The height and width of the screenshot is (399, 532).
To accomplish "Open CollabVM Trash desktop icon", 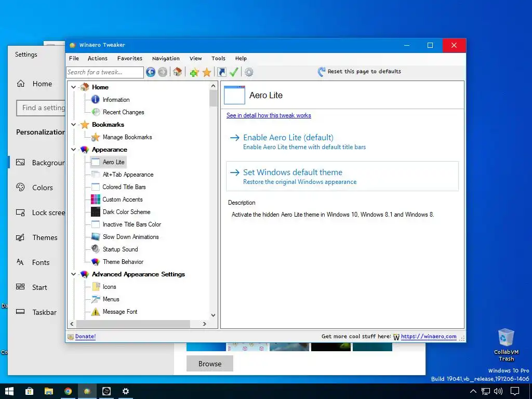I will click(x=506, y=345).
